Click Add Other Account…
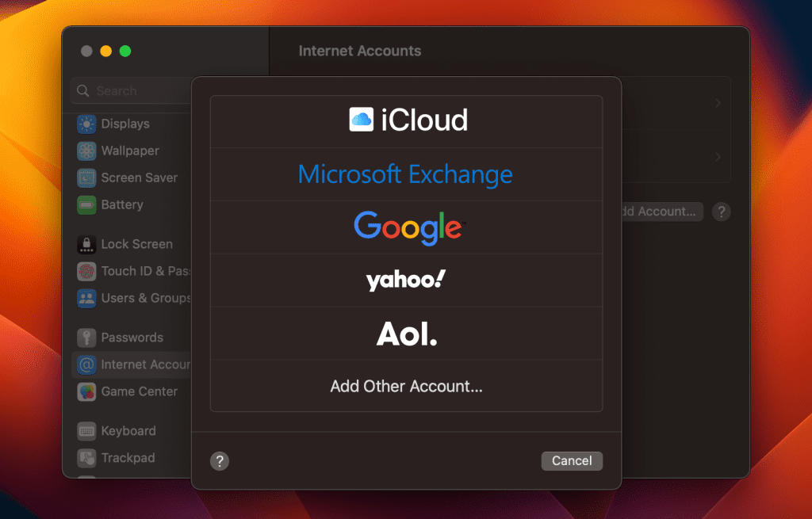The image size is (812, 519). pyautogui.click(x=406, y=387)
